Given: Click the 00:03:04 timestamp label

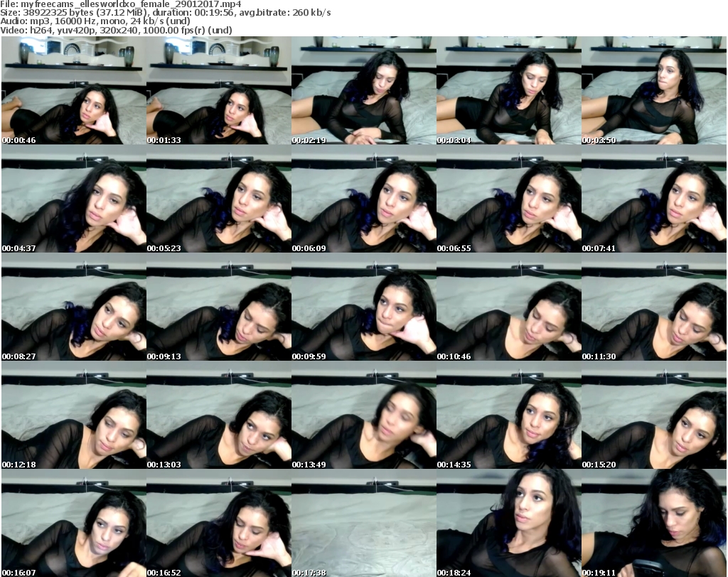Looking at the screenshot, I should (454, 140).
